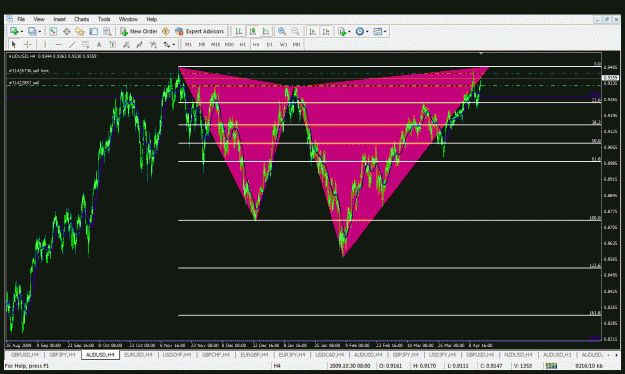Open the Templates icon

(377, 31)
